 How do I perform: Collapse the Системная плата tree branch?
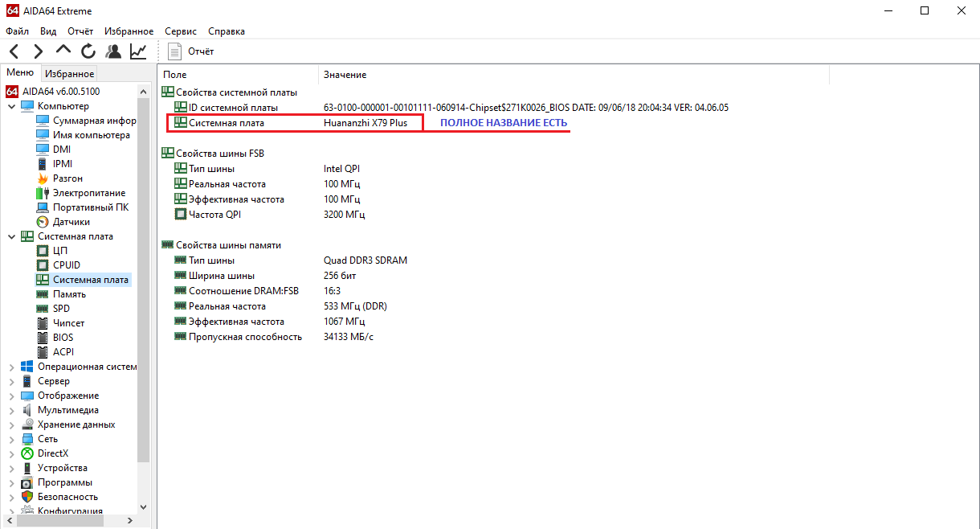pos(11,236)
